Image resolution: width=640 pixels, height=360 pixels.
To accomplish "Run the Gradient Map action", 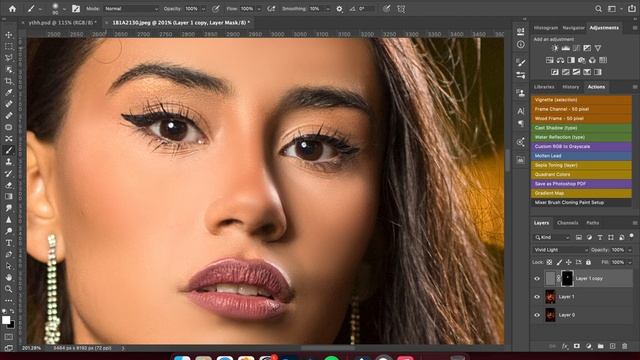I will tap(581, 193).
